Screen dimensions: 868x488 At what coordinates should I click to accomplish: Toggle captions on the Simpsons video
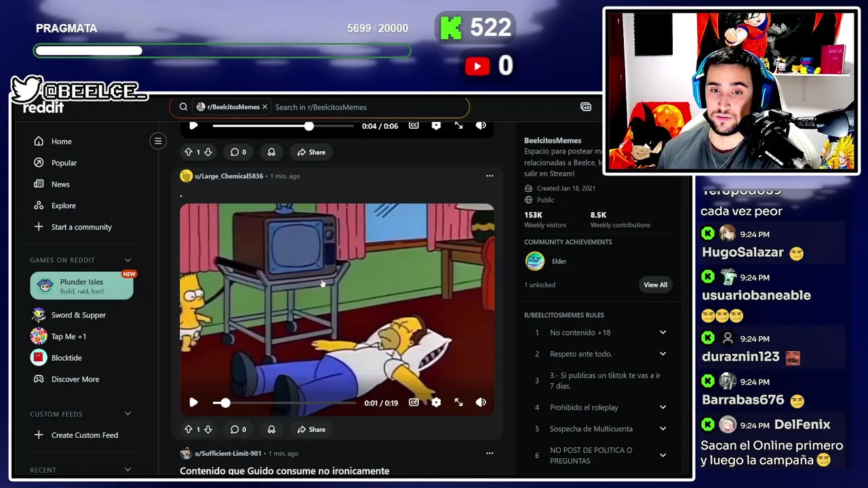(414, 403)
